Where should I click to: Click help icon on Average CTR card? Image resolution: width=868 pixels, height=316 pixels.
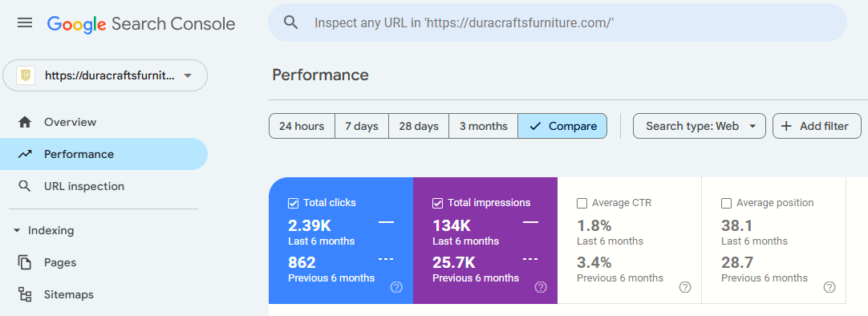pos(685,286)
